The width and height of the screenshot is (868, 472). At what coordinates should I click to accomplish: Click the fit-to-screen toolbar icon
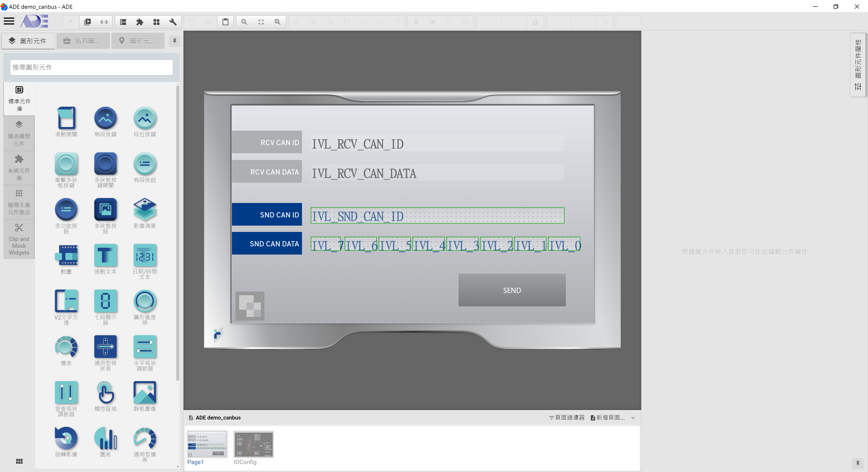point(261,22)
